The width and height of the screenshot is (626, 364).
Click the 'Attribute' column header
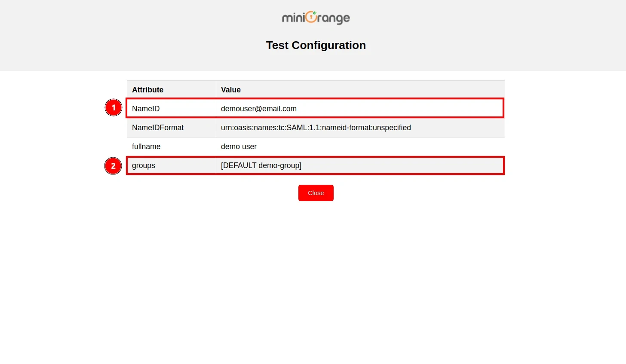(147, 89)
